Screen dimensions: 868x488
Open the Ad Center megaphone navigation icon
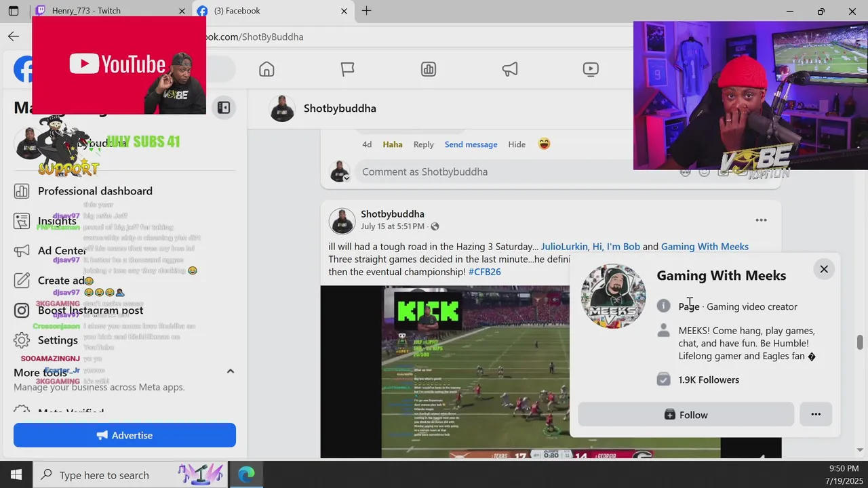click(x=509, y=69)
